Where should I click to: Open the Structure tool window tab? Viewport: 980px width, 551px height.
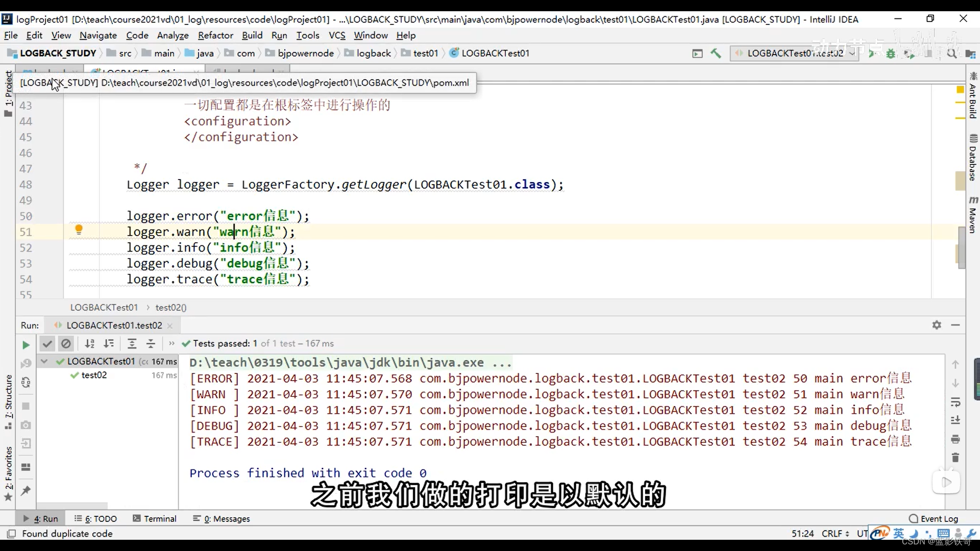[x=8, y=402]
